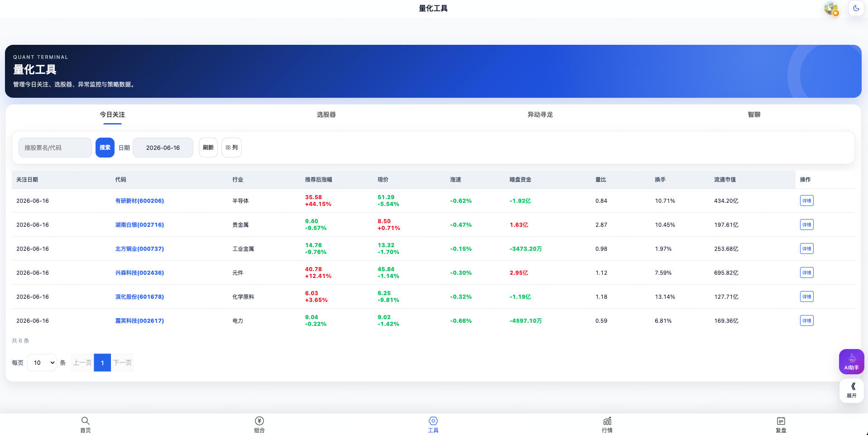Switch to 今日关注 tab
Viewport: 868px width, 435px height.
[x=112, y=115]
